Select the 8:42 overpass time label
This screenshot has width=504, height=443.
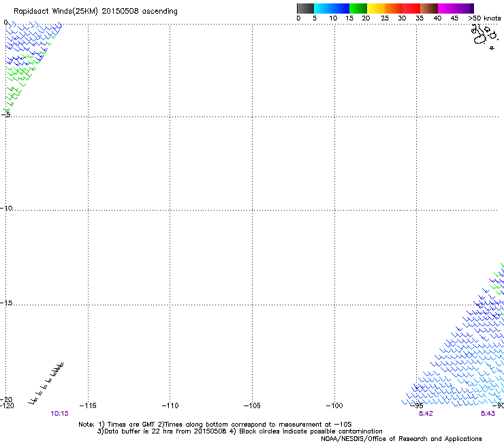(426, 414)
